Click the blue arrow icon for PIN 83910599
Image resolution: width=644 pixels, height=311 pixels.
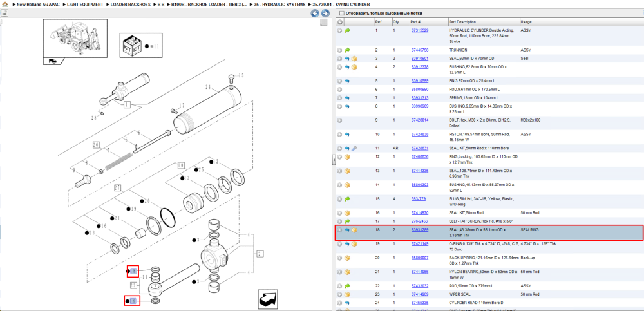348,81
